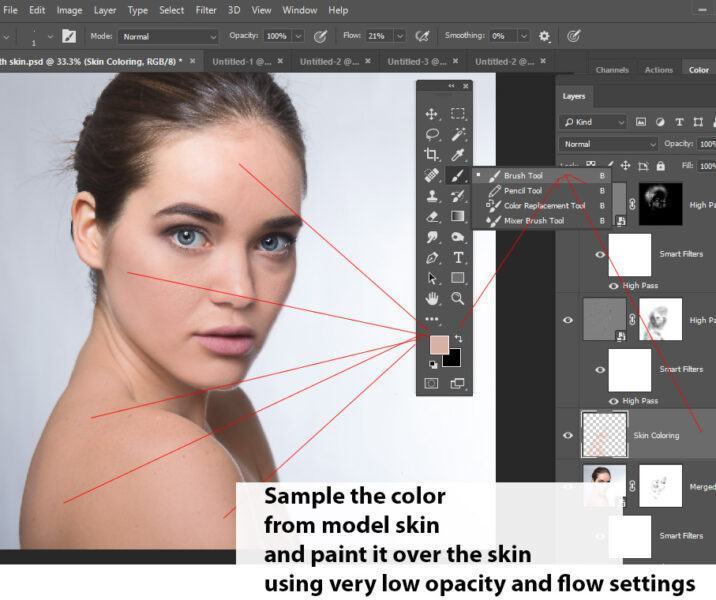Select the Rectangle shape tool
The width and height of the screenshot is (716, 600).
tap(458, 278)
